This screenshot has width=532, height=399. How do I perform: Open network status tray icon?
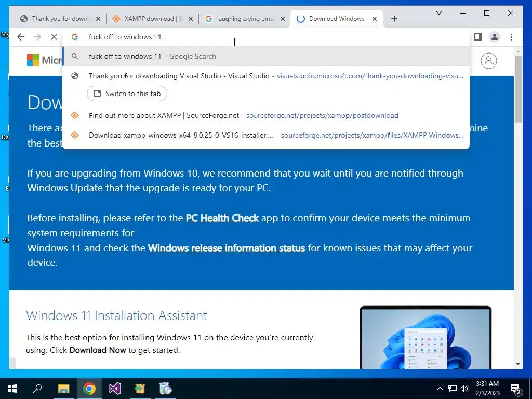pyautogui.click(x=453, y=389)
